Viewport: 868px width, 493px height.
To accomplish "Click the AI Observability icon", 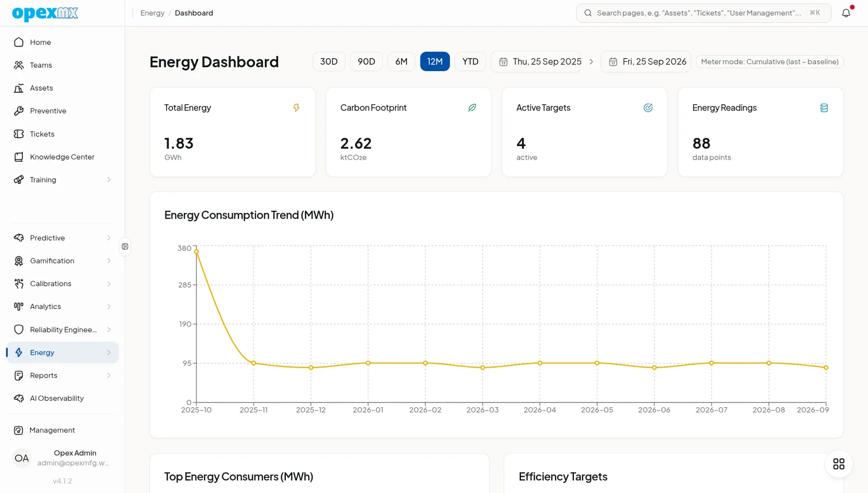I will pos(19,398).
